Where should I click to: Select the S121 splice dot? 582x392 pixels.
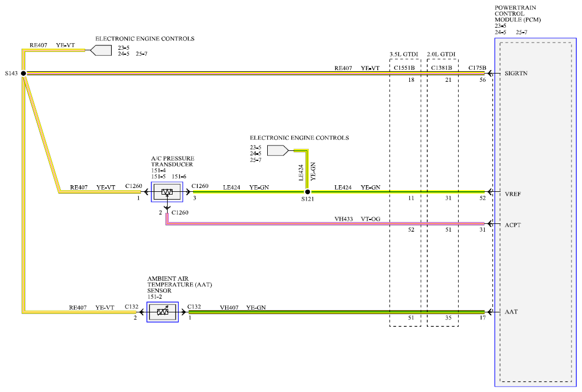tap(308, 192)
